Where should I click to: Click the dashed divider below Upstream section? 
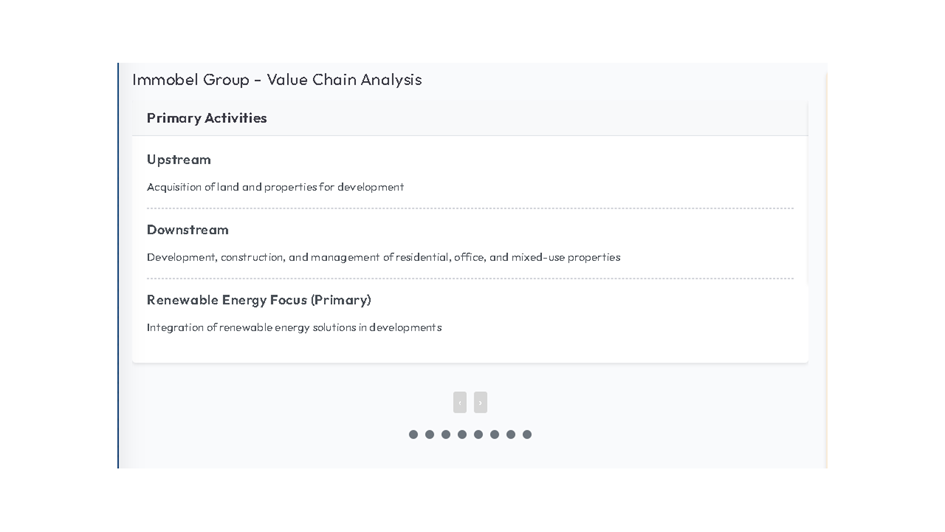click(470, 209)
